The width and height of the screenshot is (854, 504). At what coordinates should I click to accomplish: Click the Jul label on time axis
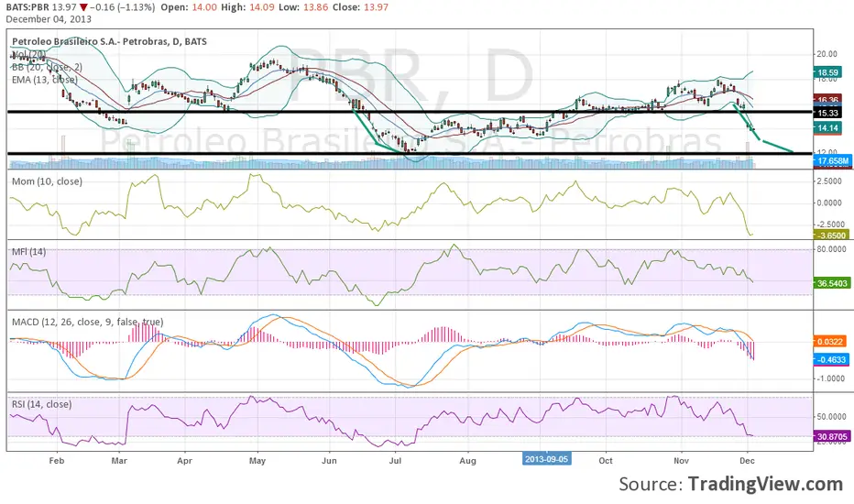pyautogui.click(x=395, y=460)
